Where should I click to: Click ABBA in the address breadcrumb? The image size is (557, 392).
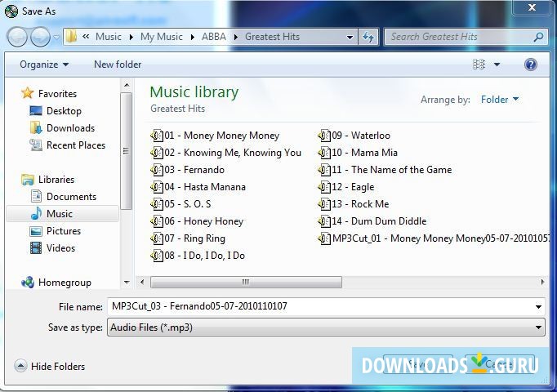214,37
